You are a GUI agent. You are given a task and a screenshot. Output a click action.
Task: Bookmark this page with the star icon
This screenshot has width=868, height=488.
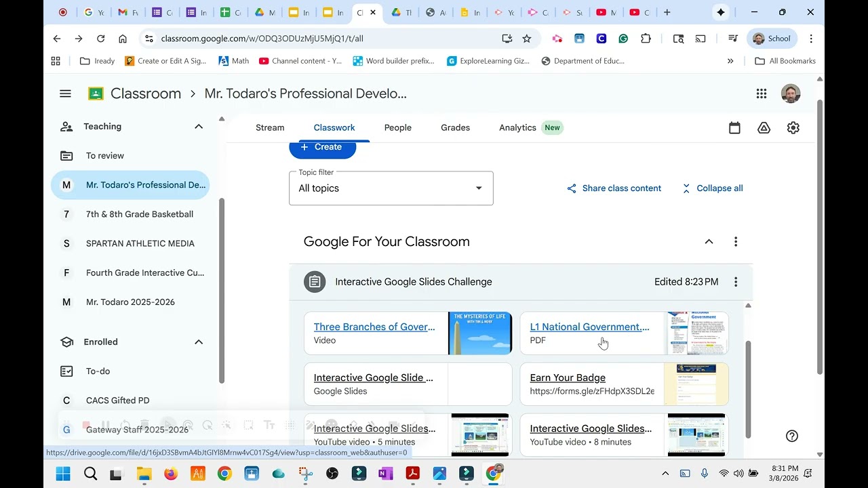point(527,39)
